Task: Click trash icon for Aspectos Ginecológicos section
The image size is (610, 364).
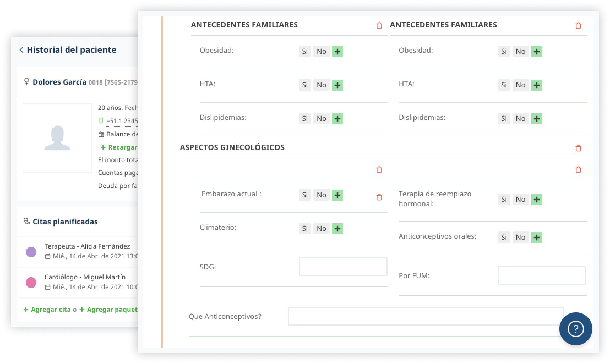Action: pos(578,148)
